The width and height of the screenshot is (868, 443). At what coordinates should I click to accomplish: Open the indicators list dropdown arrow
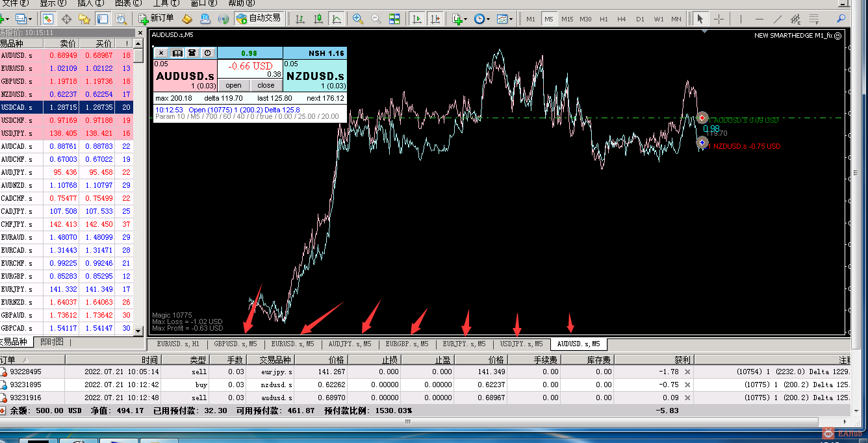[465, 19]
